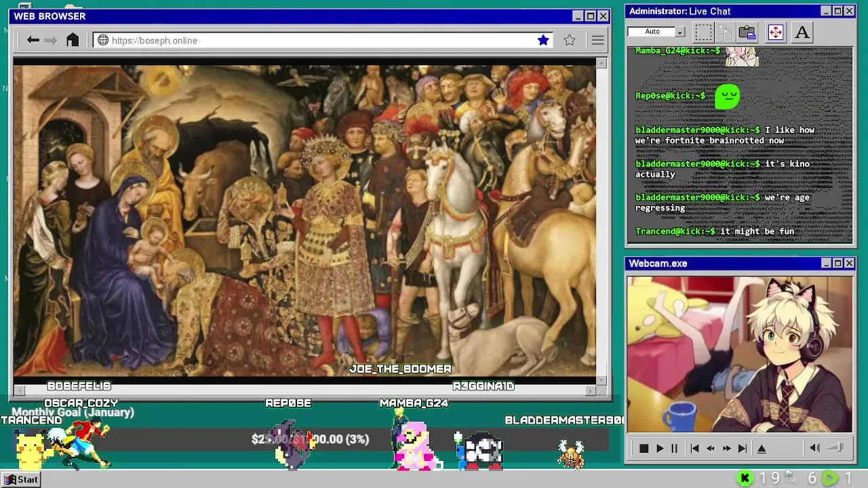
Task: Open the Auto dropdown in Live Chat
Action: pos(656,32)
